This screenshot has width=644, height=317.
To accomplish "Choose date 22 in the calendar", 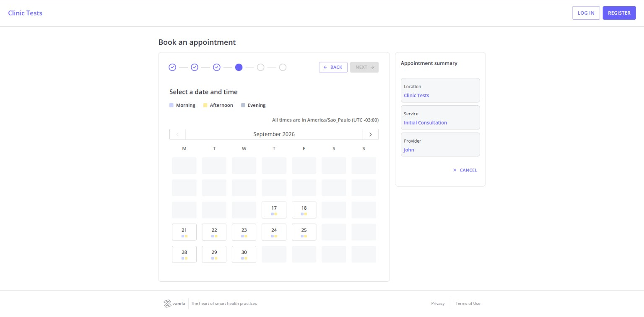I will pyautogui.click(x=214, y=232).
